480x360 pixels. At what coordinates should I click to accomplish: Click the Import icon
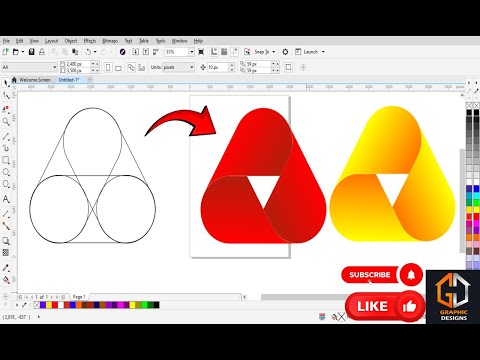pyautogui.click(x=135, y=52)
